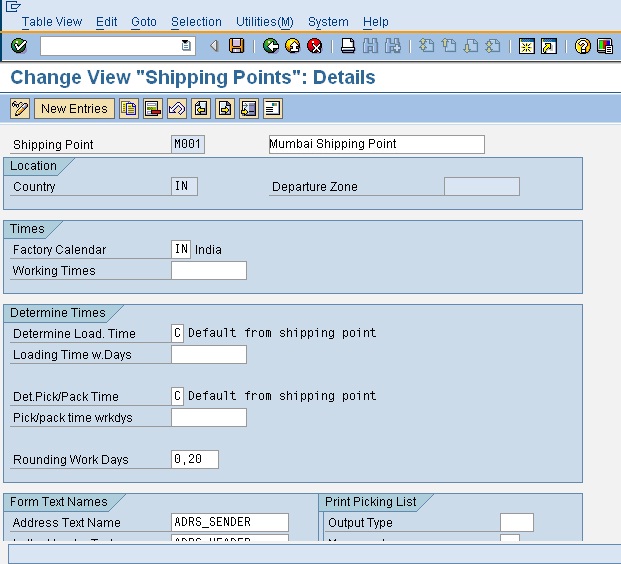Image resolution: width=621 pixels, height=564 pixels.
Task: Select the Shipping Point M001 field
Action: (188, 144)
